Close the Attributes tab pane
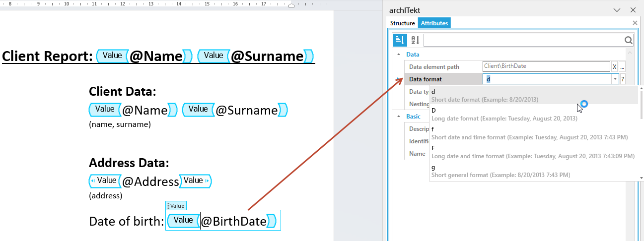This screenshot has height=241, width=644. (635, 23)
